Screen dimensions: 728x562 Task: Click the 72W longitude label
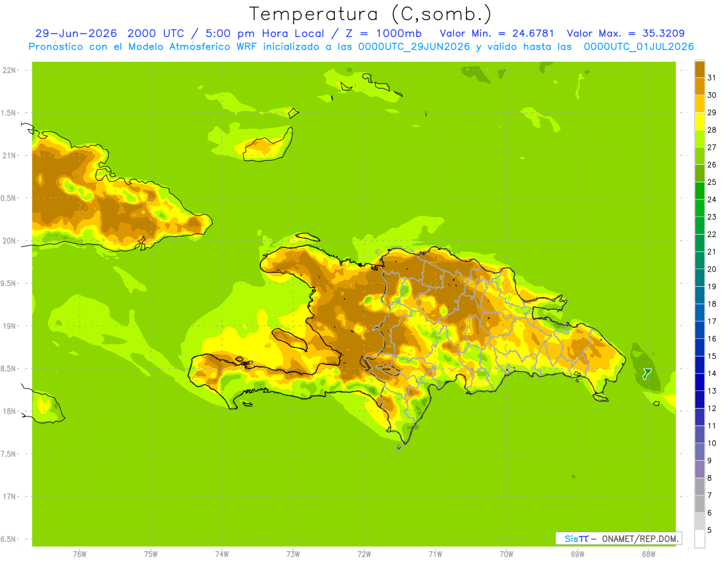(x=364, y=554)
